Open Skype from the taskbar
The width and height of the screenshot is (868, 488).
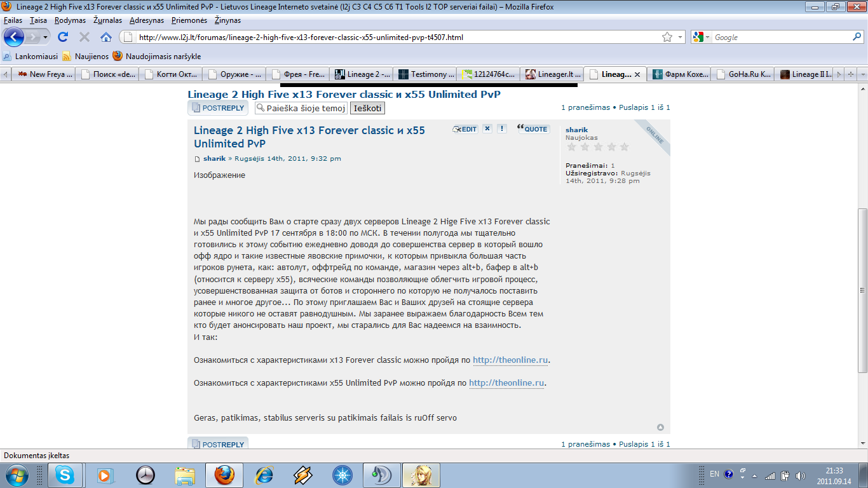click(x=65, y=475)
